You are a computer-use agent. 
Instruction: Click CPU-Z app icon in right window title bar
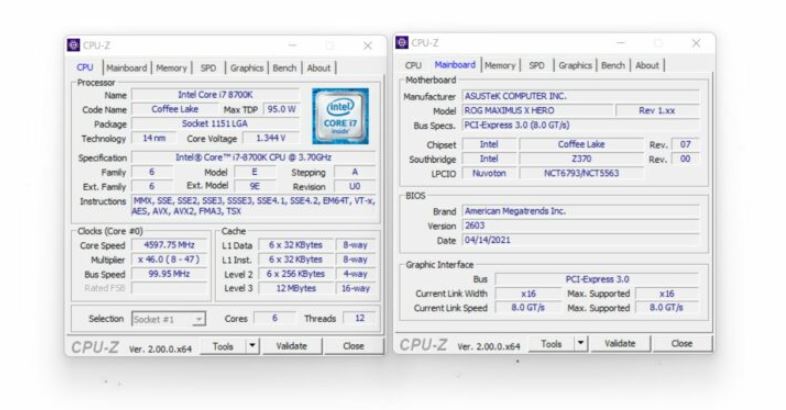[402, 43]
